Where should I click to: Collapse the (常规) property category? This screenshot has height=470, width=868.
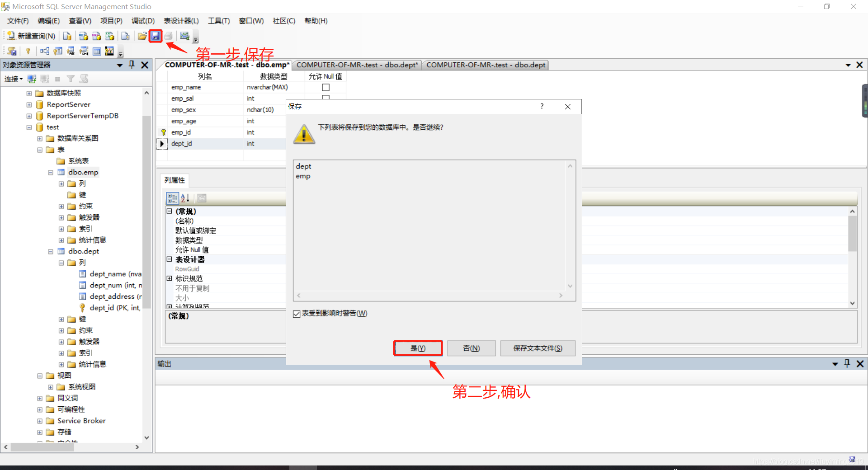(x=169, y=211)
